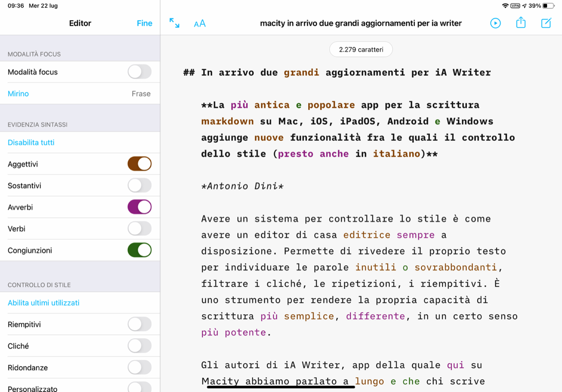Open the share sheet icon
The height and width of the screenshot is (392, 562).
click(521, 22)
